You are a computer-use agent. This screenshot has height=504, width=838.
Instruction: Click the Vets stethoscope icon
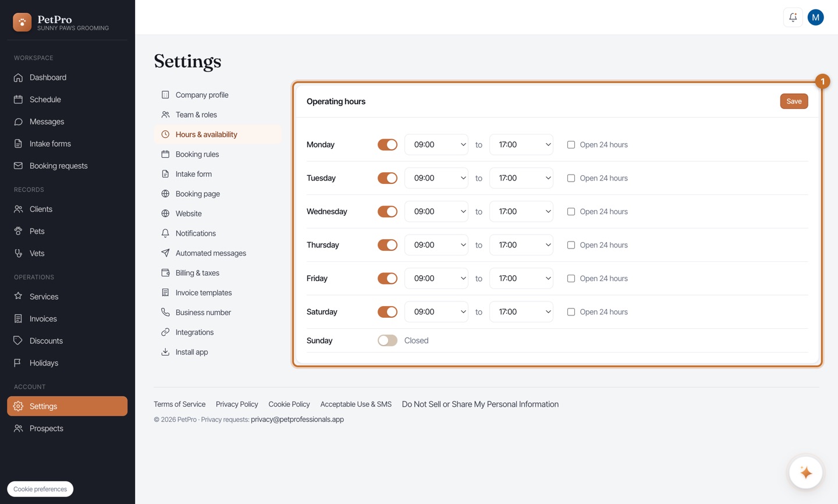pyautogui.click(x=19, y=253)
